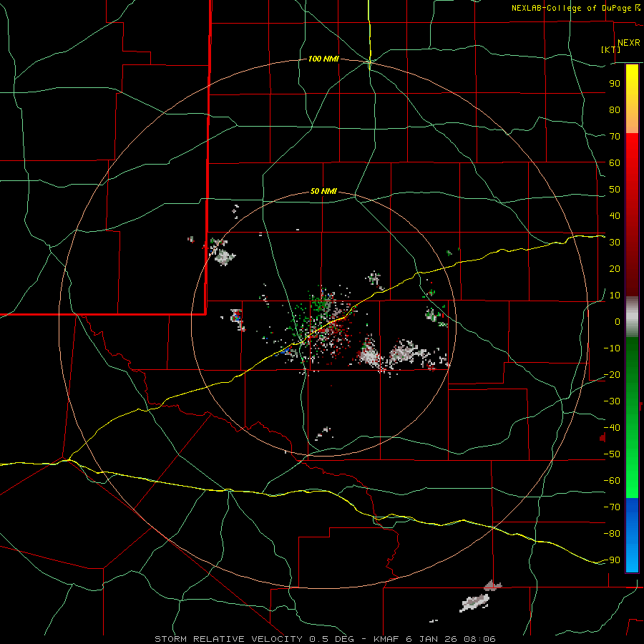Click the -10 value on the color scale
This screenshot has width=644, height=644.
coord(612,348)
